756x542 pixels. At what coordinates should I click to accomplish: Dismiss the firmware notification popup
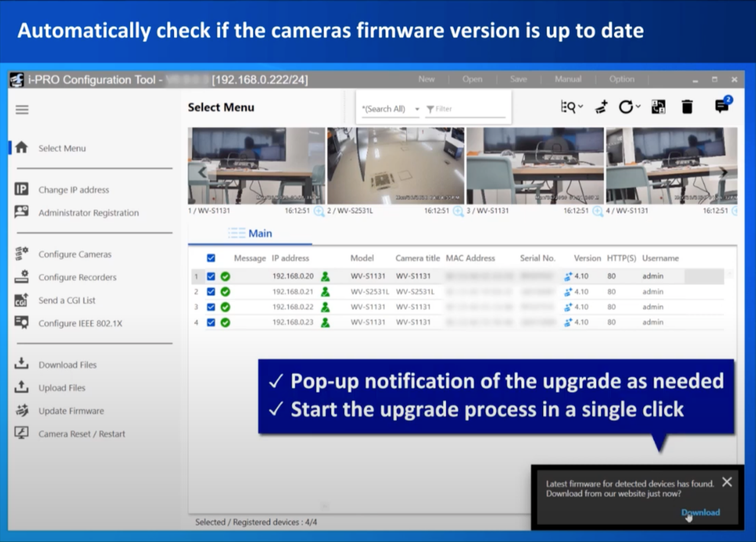(x=727, y=482)
